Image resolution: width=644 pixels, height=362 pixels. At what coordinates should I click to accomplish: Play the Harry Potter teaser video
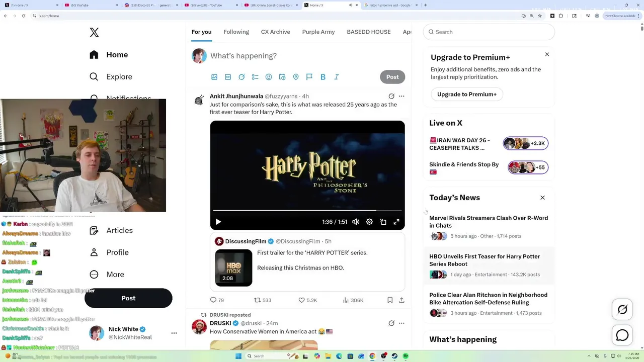pyautogui.click(x=218, y=222)
